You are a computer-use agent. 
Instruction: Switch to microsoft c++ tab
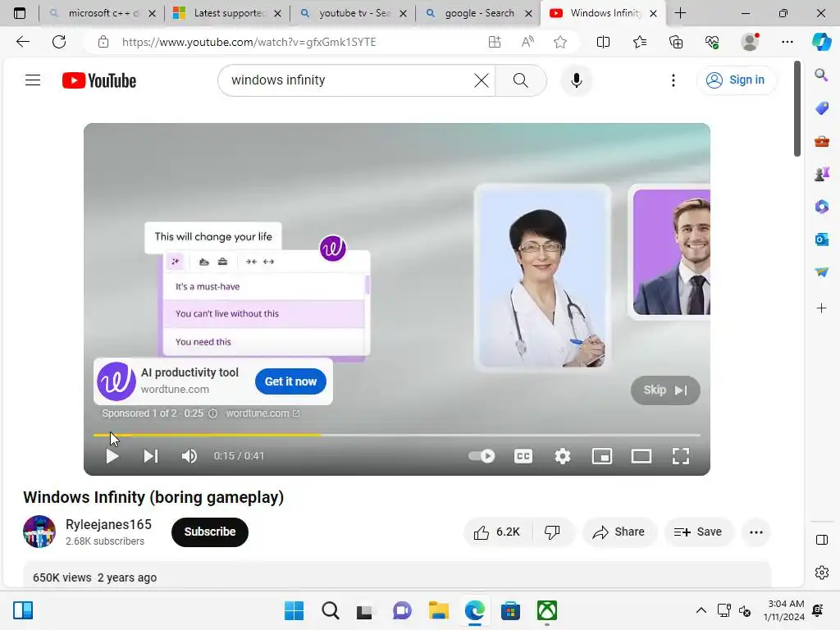102,13
